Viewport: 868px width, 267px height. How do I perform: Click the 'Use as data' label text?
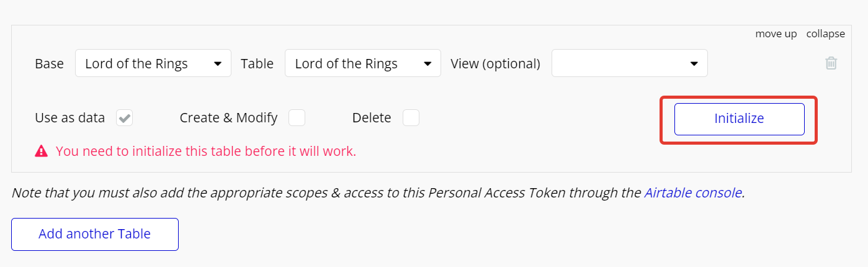pyautogui.click(x=70, y=118)
